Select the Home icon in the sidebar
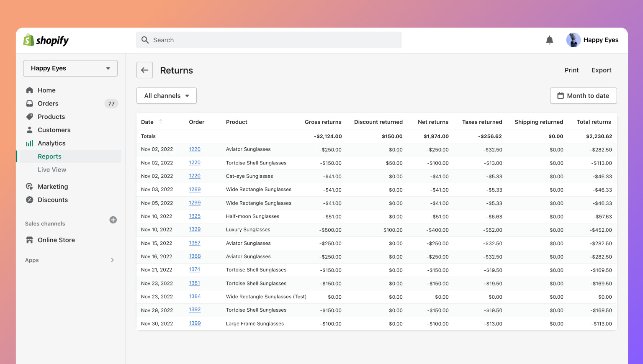 (x=29, y=90)
